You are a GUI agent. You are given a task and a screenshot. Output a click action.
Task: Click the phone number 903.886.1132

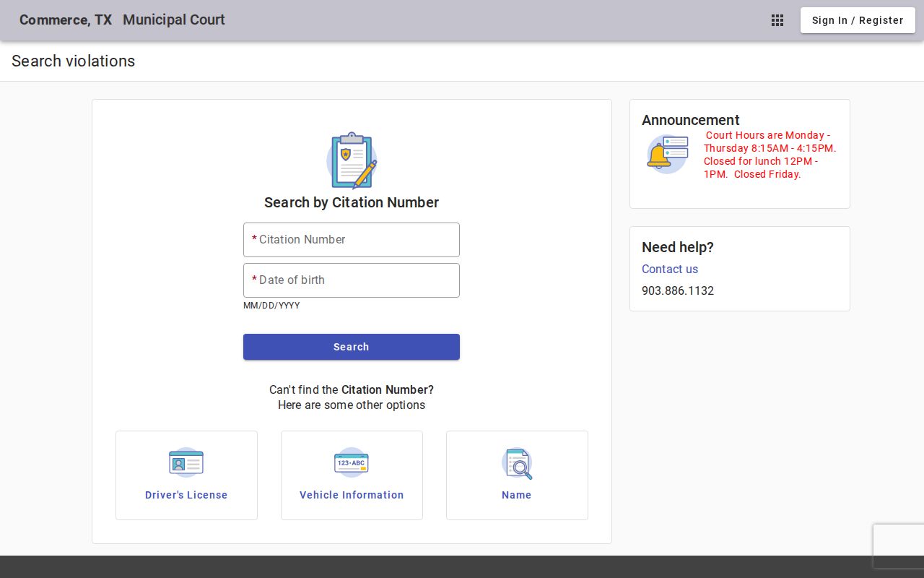pos(678,290)
